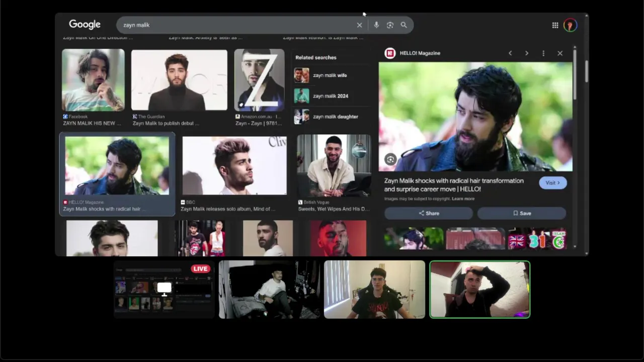The width and height of the screenshot is (644, 362).
Task: Open the Google account avatar
Action: point(570,25)
